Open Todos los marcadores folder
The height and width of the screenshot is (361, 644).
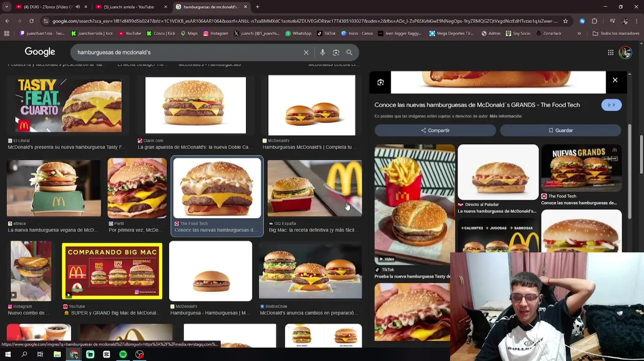pos(615,34)
